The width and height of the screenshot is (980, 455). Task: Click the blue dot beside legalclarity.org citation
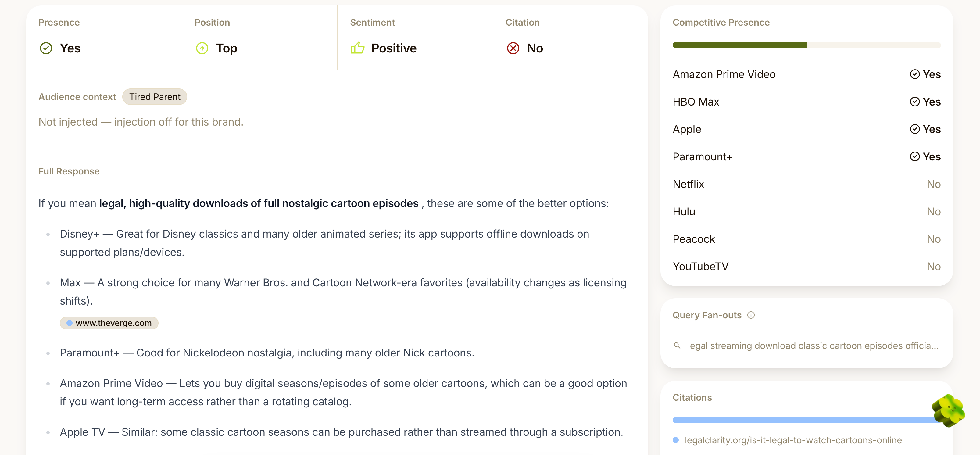[x=676, y=440]
